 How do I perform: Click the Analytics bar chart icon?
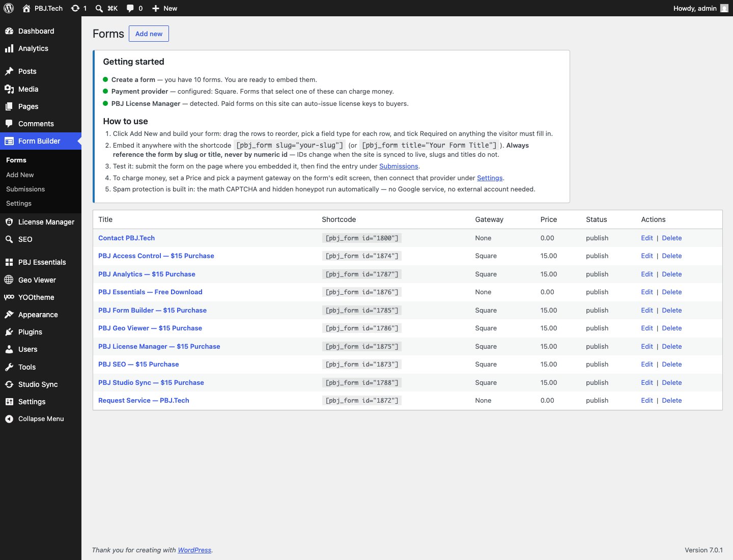tap(9, 48)
